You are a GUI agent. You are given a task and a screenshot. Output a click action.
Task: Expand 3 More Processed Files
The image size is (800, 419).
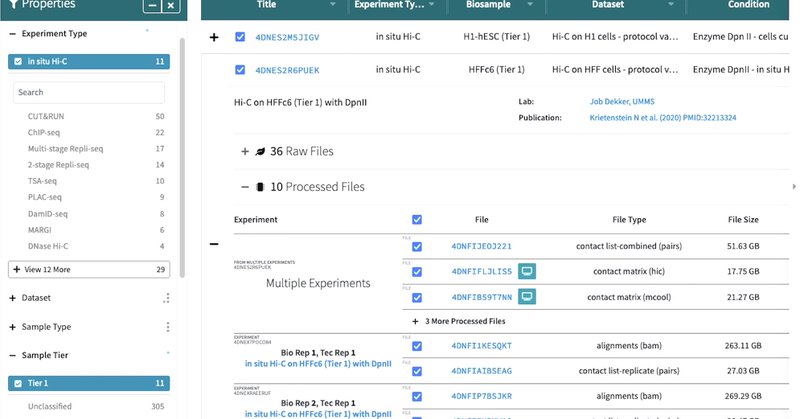459,322
